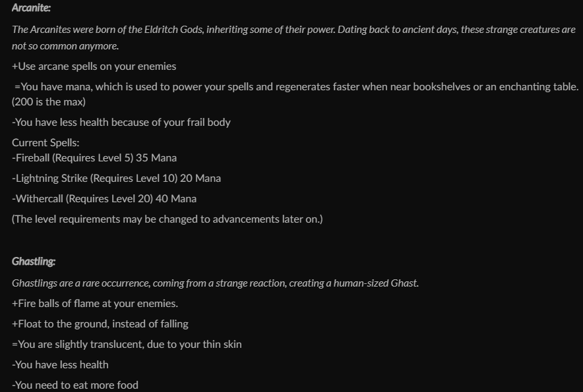Click Ghastling's 'You have less health' line
The image size is (583, 392).
point(60,364)
